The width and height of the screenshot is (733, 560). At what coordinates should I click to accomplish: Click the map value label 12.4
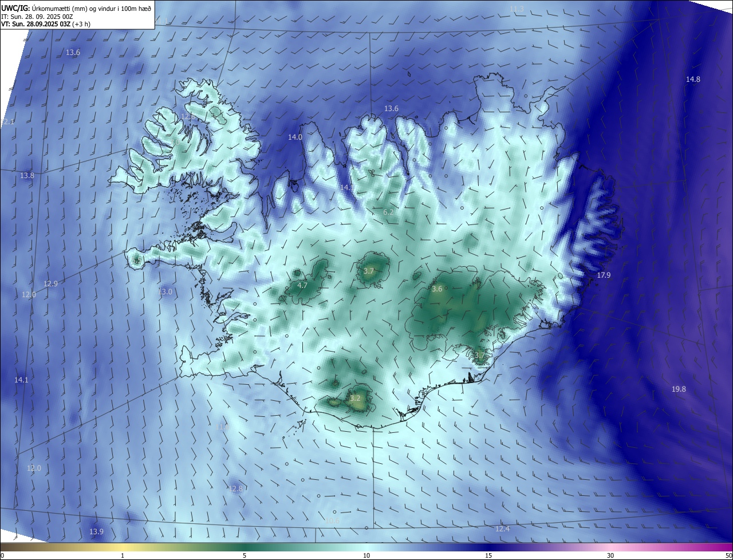502,529
